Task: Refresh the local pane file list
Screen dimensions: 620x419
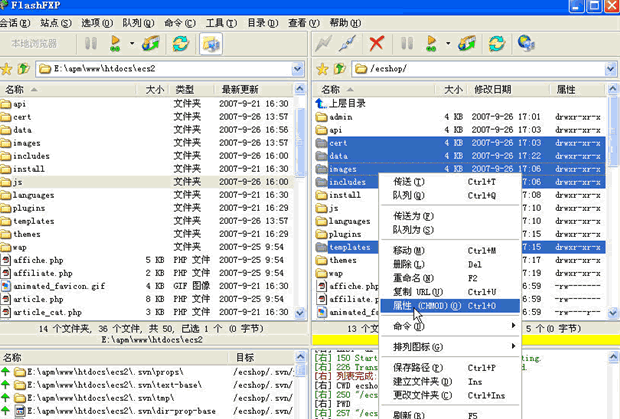Action: click(181, 43)
